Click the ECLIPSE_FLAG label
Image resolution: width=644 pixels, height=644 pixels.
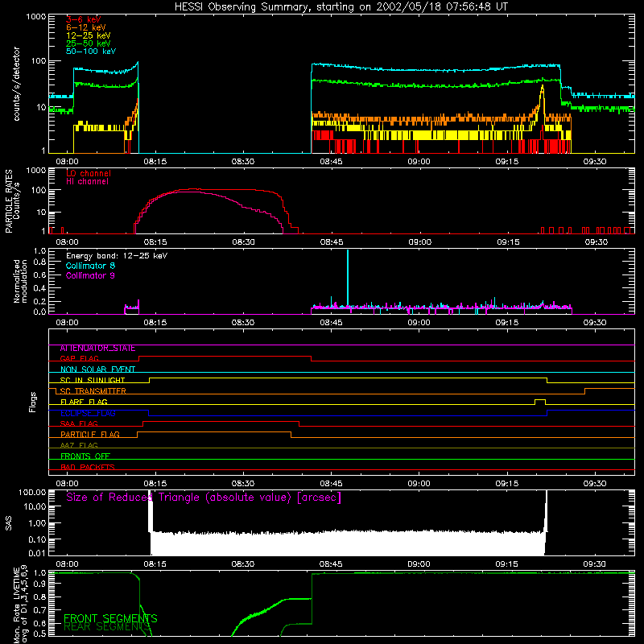pyautogui.click(x=88, y=413)
